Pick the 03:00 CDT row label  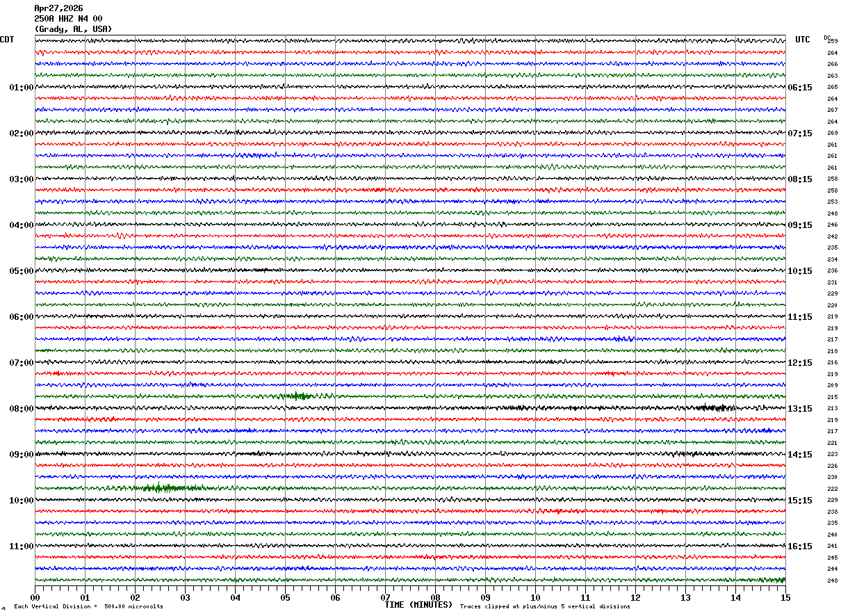(x=22, y=179)
